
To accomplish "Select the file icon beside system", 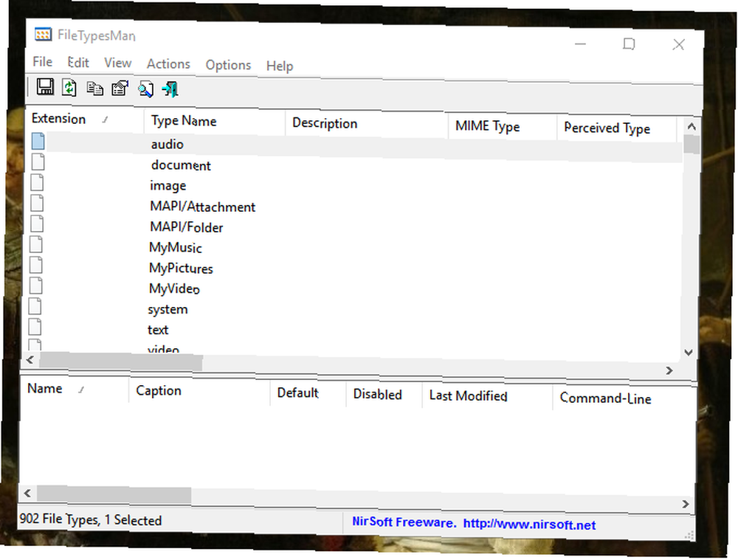I will point(35,306).
